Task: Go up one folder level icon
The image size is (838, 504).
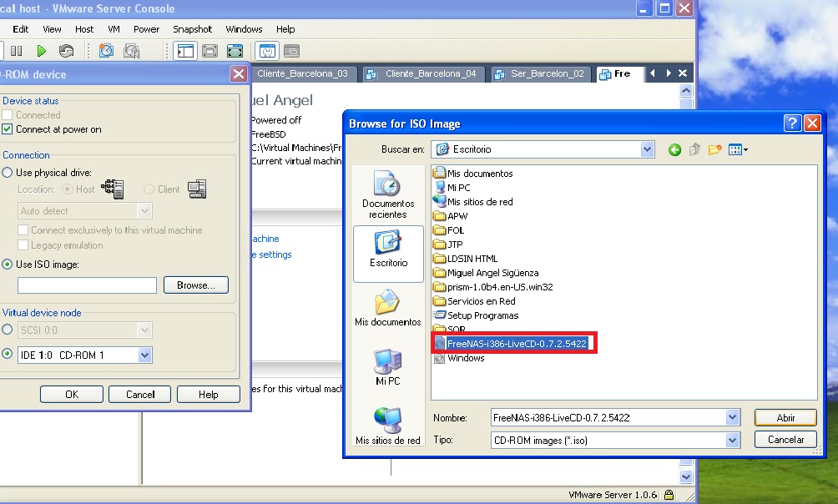Action: (694, 149)
